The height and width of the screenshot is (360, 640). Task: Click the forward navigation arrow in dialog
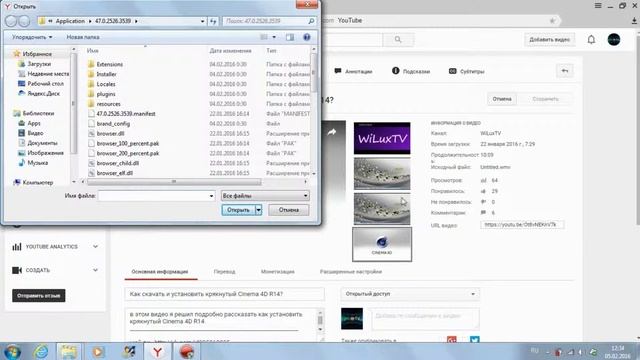[24, 21]
